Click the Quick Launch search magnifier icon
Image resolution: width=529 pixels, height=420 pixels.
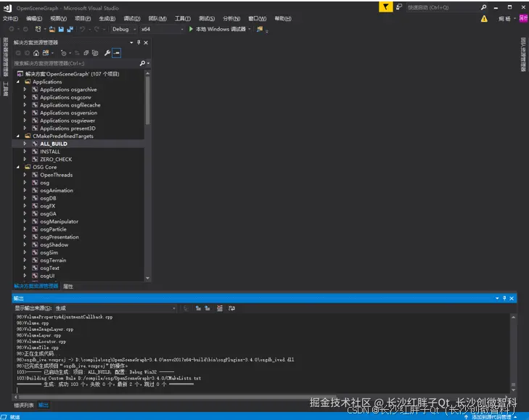pos(483,7)
